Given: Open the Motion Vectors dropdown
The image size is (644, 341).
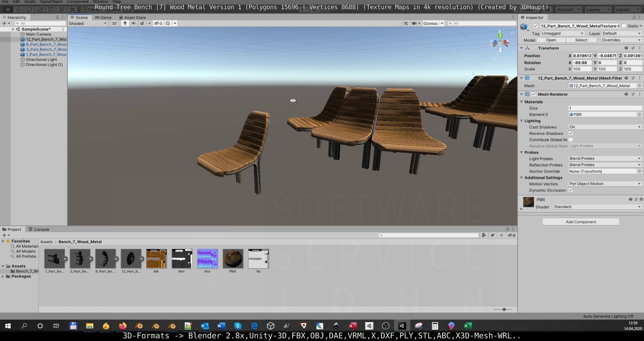Looking at the screenshot, I should [605, 184].
